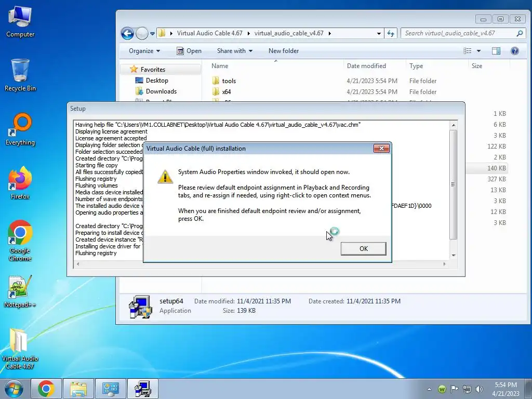Select the x64 folder in file list

227,91
